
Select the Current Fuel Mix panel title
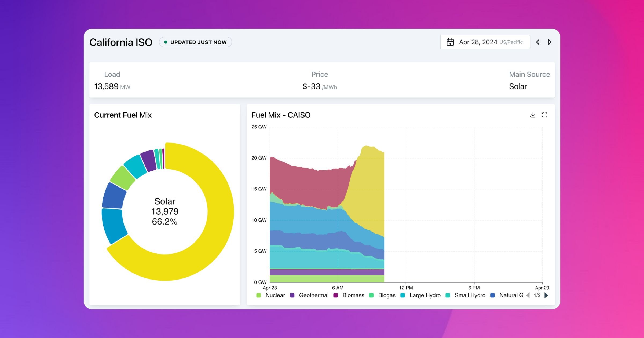pos(123,115)
